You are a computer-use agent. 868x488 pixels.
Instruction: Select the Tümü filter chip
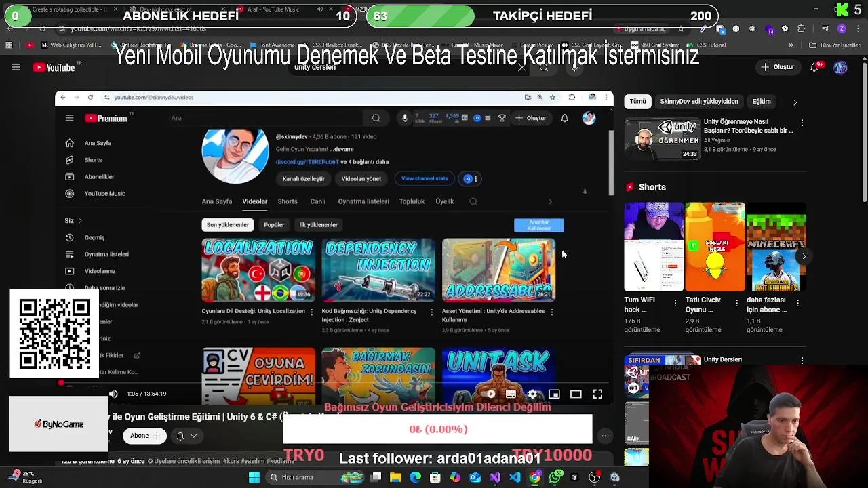click(x=637, y=102)
